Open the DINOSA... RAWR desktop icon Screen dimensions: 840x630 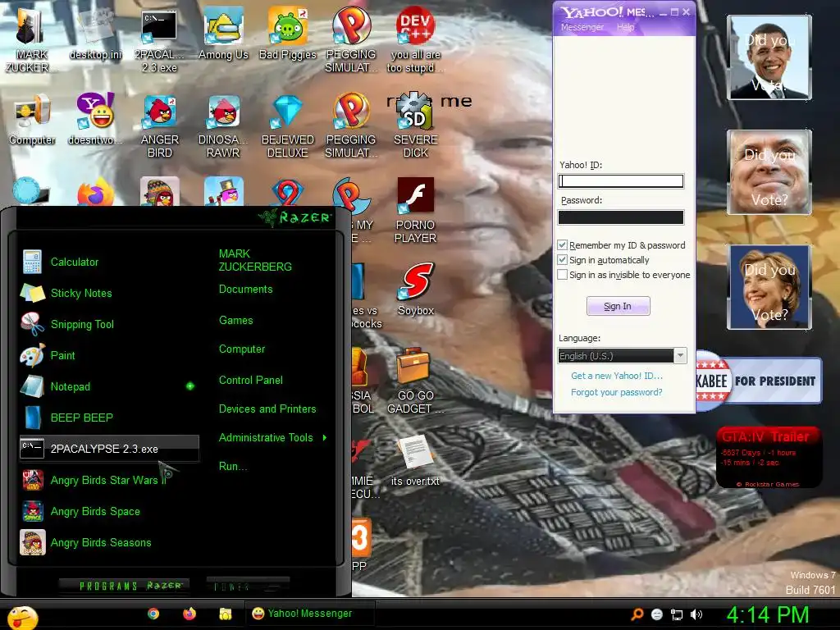point(223,126)
